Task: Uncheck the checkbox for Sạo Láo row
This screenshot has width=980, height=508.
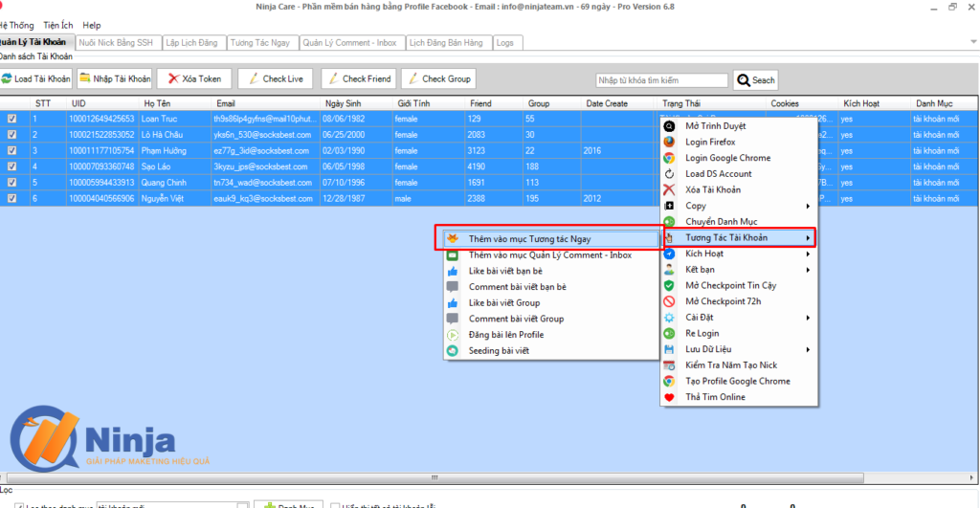Action: click(x=11, y=166)
